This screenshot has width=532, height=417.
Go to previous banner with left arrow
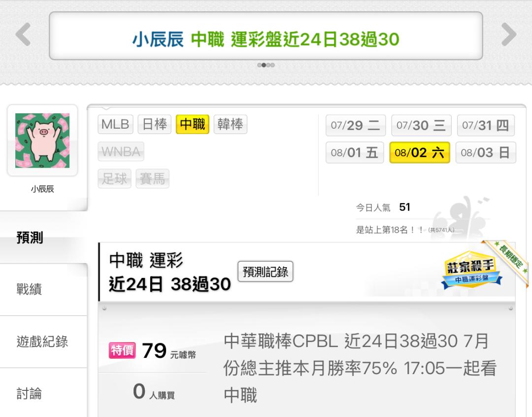click(x=24, y=35)
